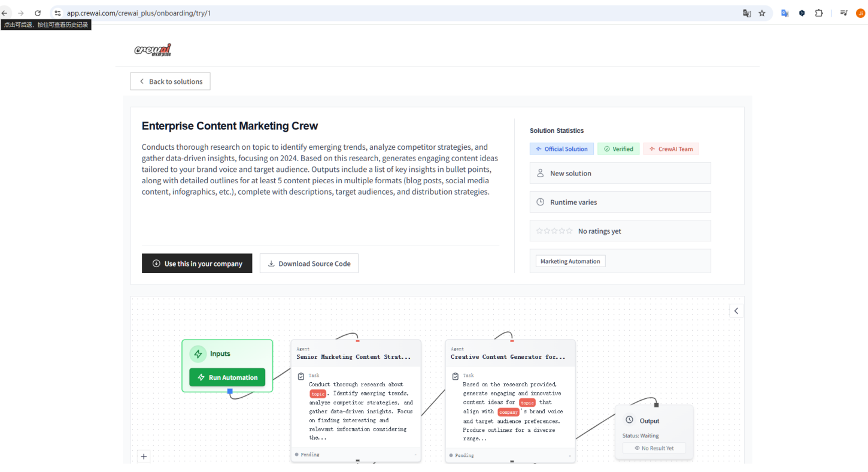The height and width of the screenshot is (472, 868).
Task: Click the dark hexagon extension icon
Action: pos(802,13)
